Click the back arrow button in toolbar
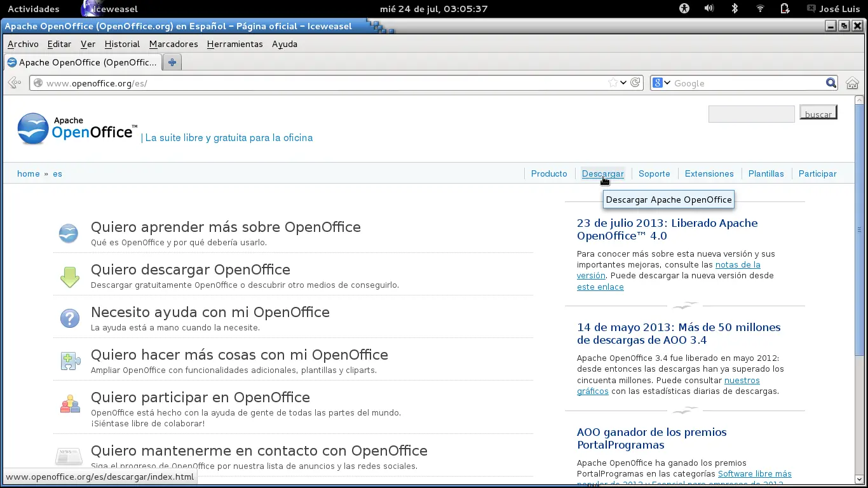Image resolution: width=868 pixels, height=488 pixels. pyautogui.click(x=15, y=83)
